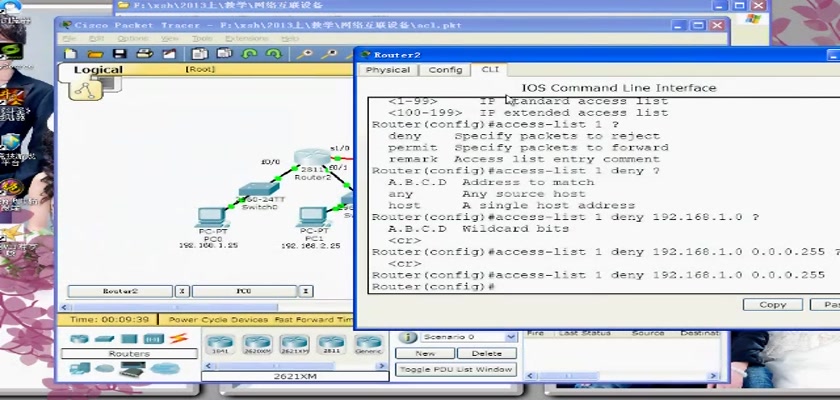Select the Hubs device category icon
This screenshot has height=400, width=840.
click(x=129, y=338)
